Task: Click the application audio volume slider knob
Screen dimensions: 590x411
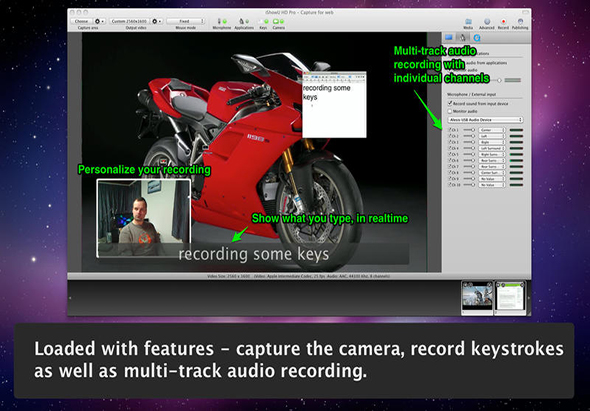Action: (500, 80)
